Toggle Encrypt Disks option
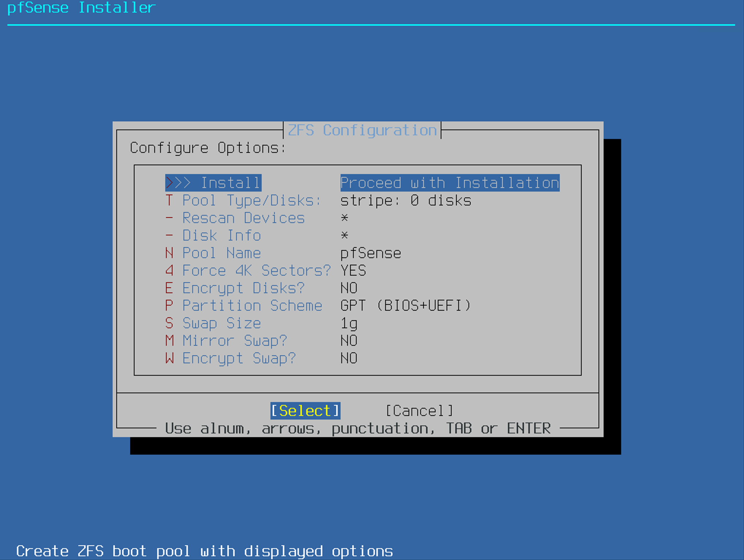 (243, 288)
